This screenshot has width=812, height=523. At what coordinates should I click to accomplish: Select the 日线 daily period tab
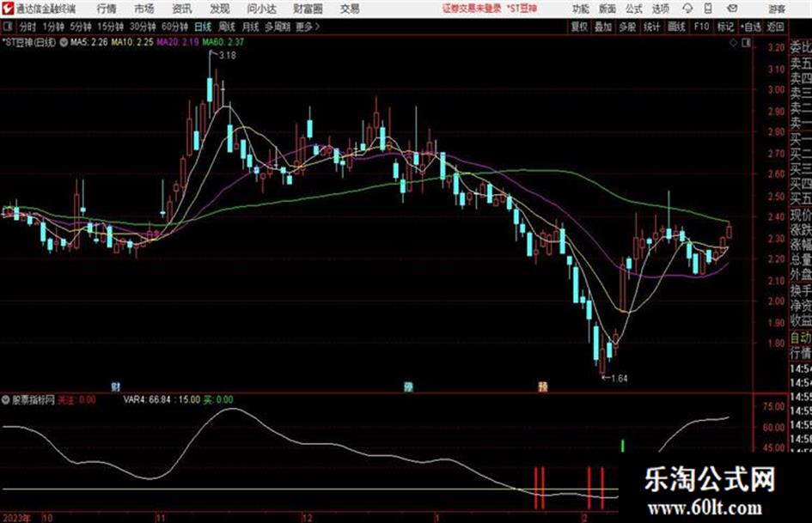click(203, 27)
